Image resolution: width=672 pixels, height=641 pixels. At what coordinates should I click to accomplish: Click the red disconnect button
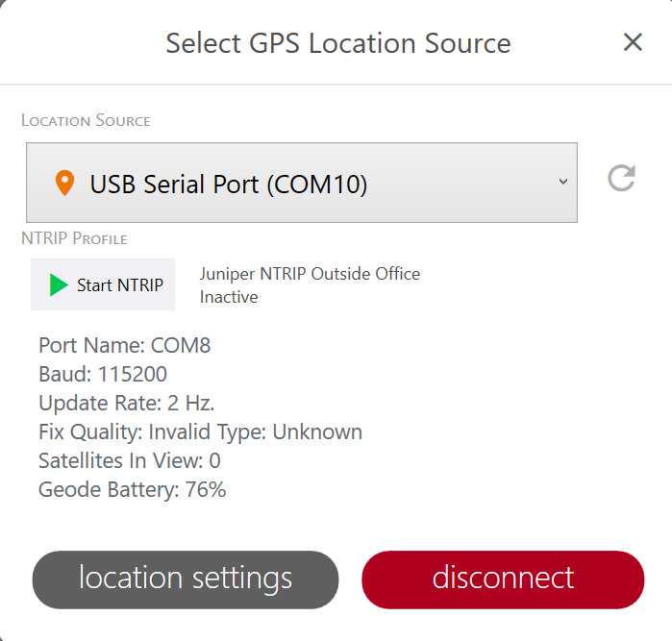click(x=503, y=579)
